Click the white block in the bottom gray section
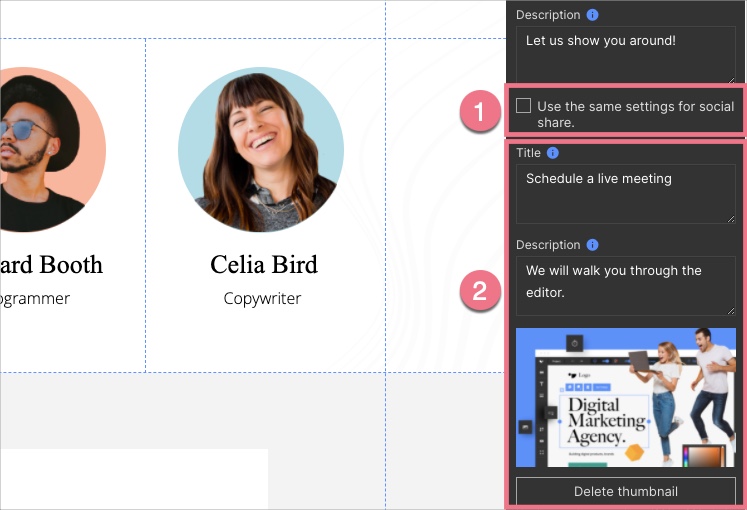Viewport: 747px width, 510px height. pos(134,479)
